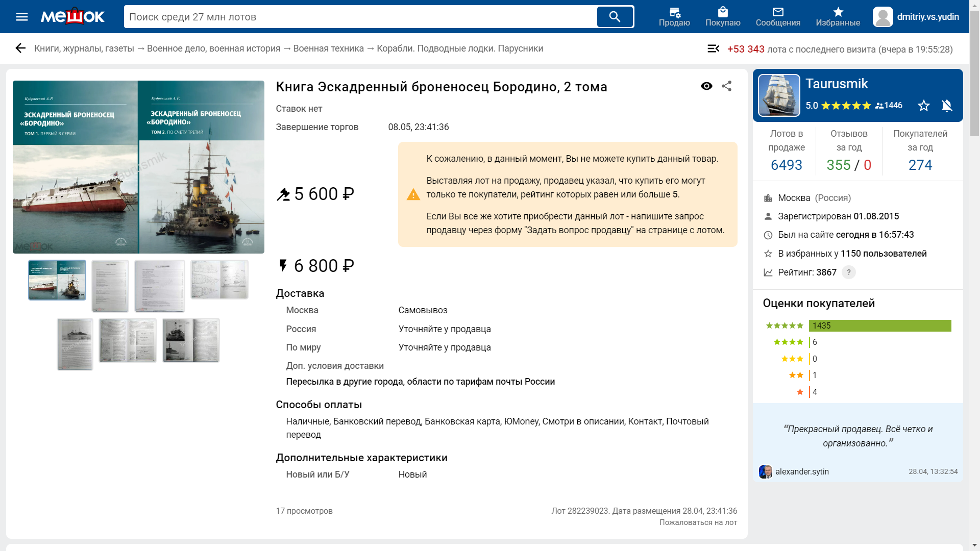Open Избранные star section

click(x=838, y=17)
